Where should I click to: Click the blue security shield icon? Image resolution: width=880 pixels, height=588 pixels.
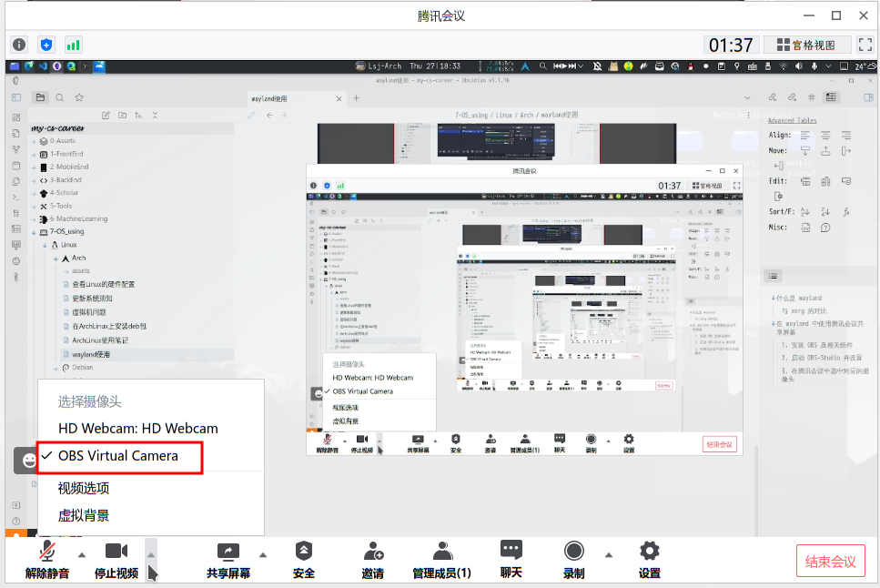[x=46, y=45]
